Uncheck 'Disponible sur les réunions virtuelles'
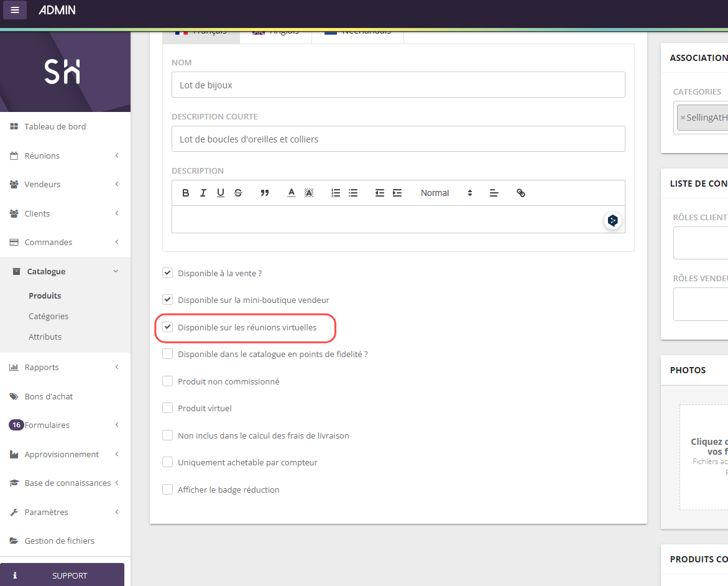 click(167, 327)
